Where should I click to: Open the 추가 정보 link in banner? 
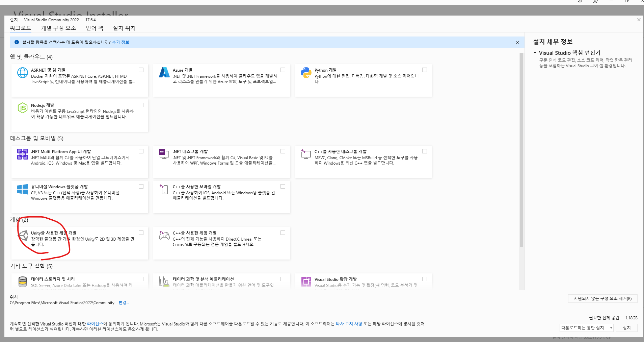tap(120, 42)
